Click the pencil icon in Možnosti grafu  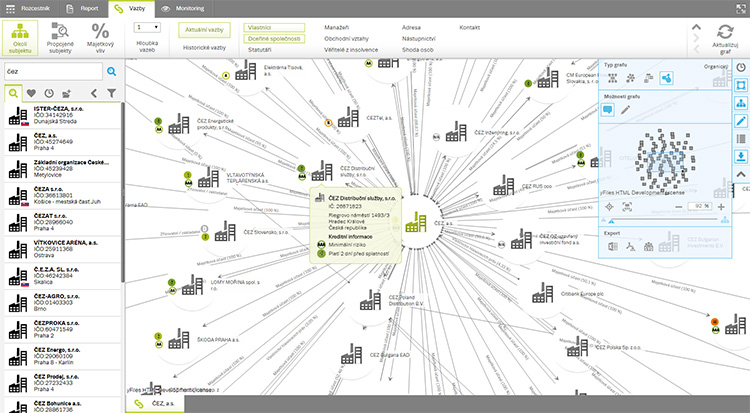625,110
